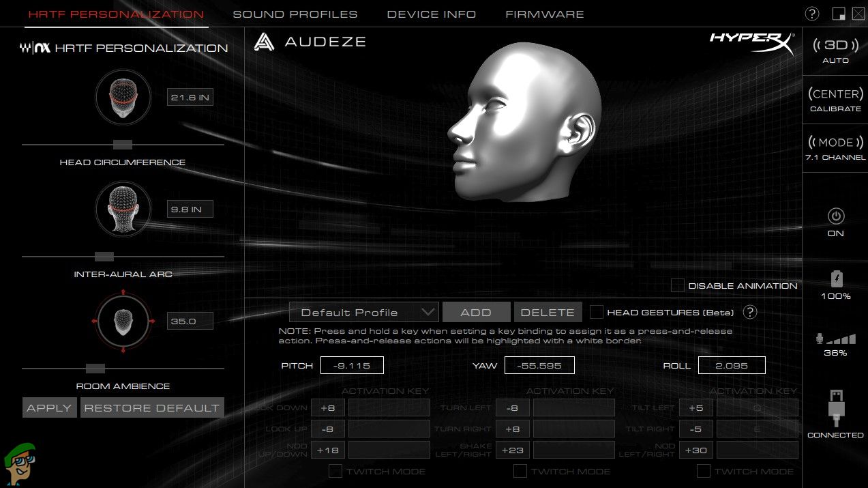This screenshot has width=868, height=488.
Task: Click Turn Left -8 threshold field
Action: [513, 407]
